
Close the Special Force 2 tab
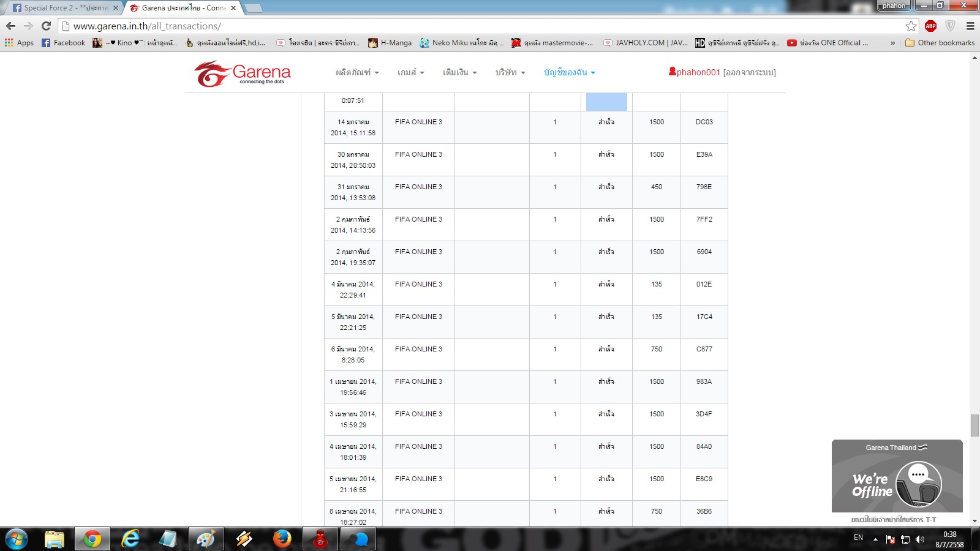(115, 8)
